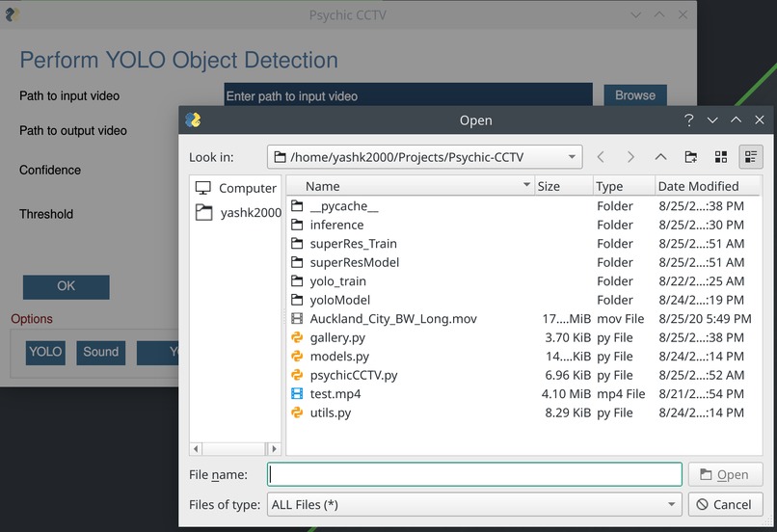Image resolution: width=777 pixels, height=532 pixels.
Task: Navigate to parent directory
Action: pyautogui.click(x=660, y=157)
